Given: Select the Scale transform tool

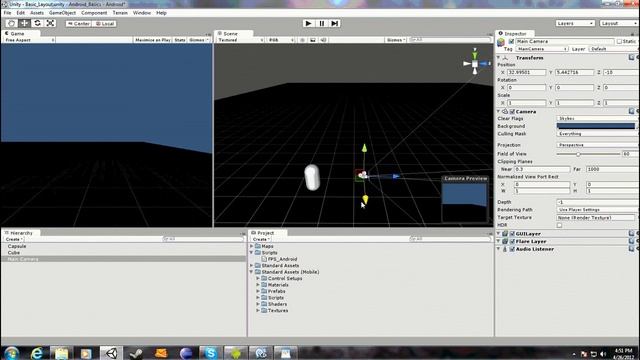Looking at the screenshot, I should pyautogui.click(x=51, y=23).
